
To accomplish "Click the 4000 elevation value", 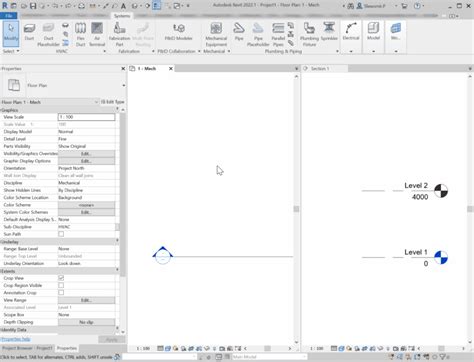I will pyautogui.click(x=420, y=197).
